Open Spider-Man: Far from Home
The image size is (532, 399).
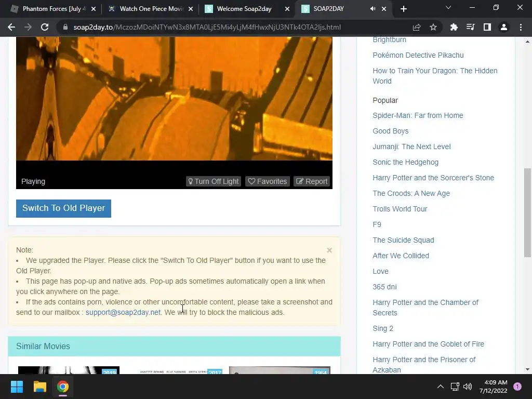[x=418, y=116]
